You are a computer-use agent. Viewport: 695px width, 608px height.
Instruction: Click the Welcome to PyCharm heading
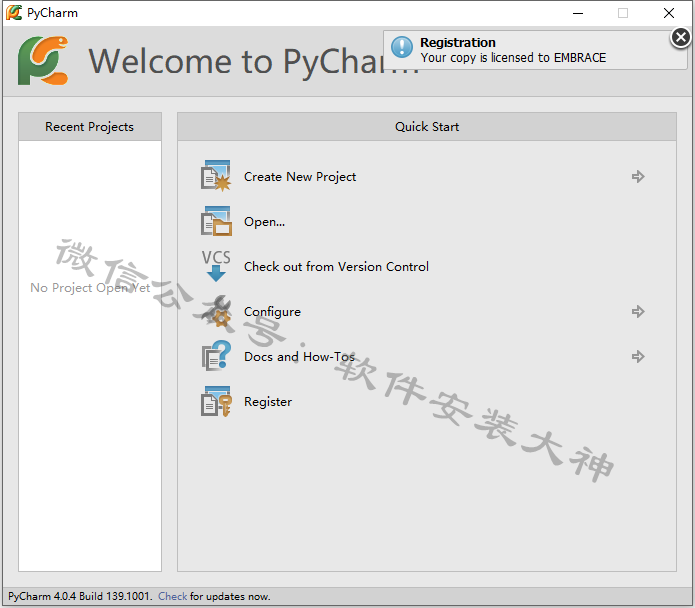point(253,62)
